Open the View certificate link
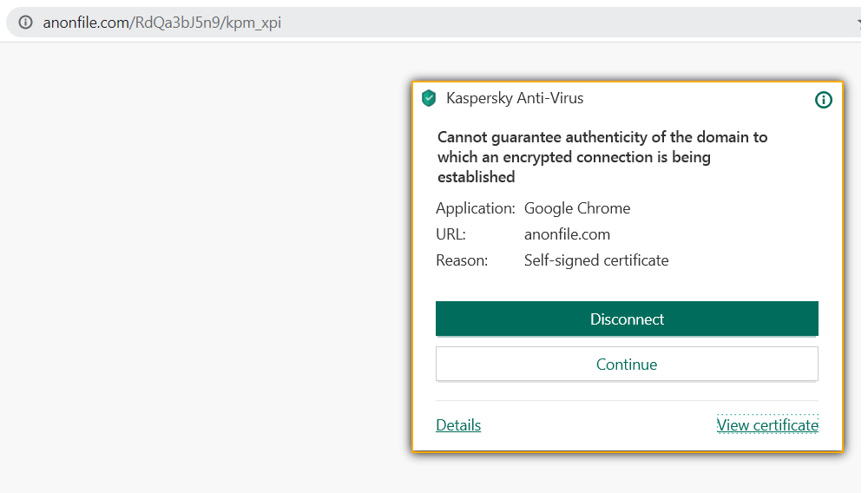868x493 pixels. coord(767,425)
